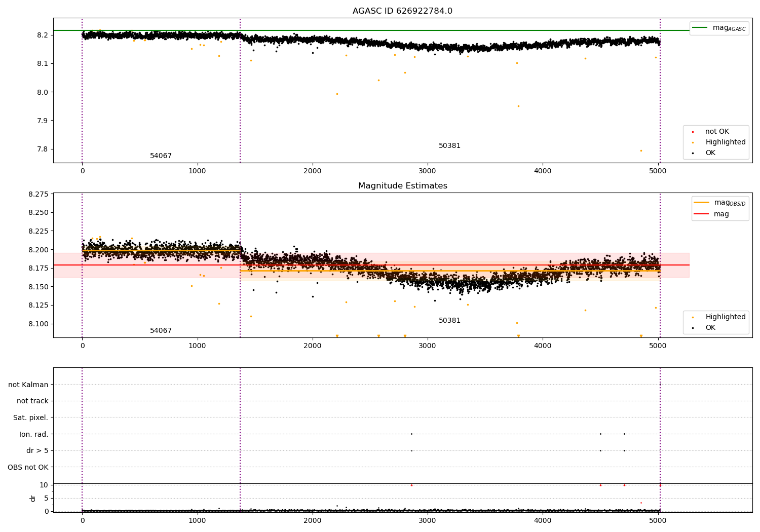Click y-axis tick 8.100
The width and height of the screenshot is (760, 532).
point(39,324)
